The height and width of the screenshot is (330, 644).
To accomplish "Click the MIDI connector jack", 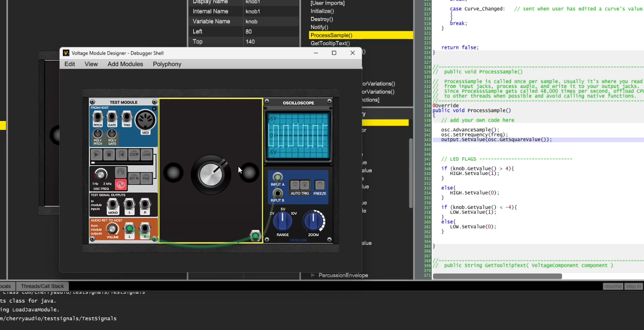I will tap(145, 120).
